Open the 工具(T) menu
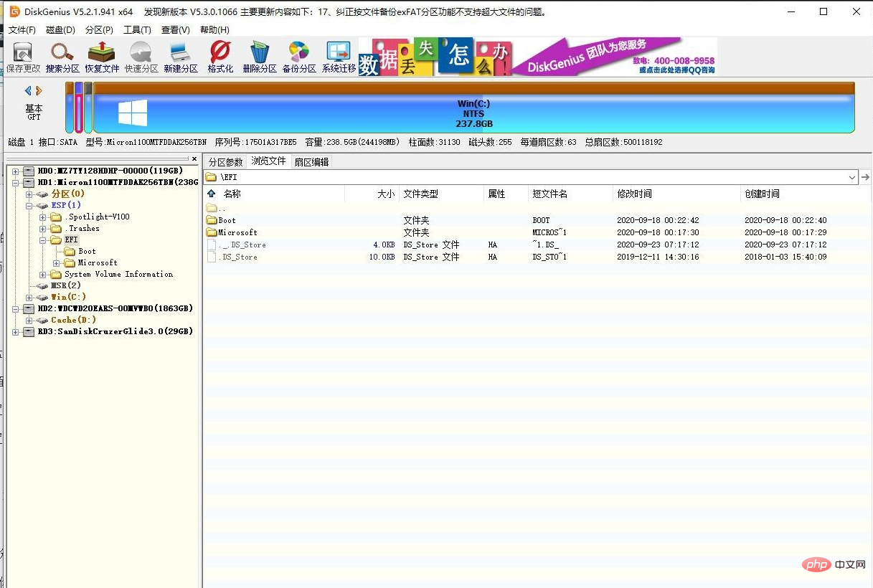The image size is (873, 588). click(137, 30)
